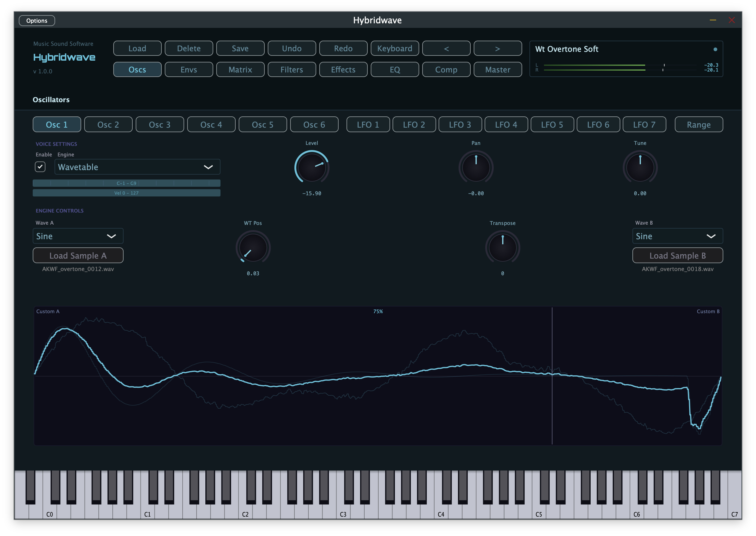Click the file name AKWF_overtone_0012.wav
This screenshot has width=756, height=536.
[x=78, y=269]
